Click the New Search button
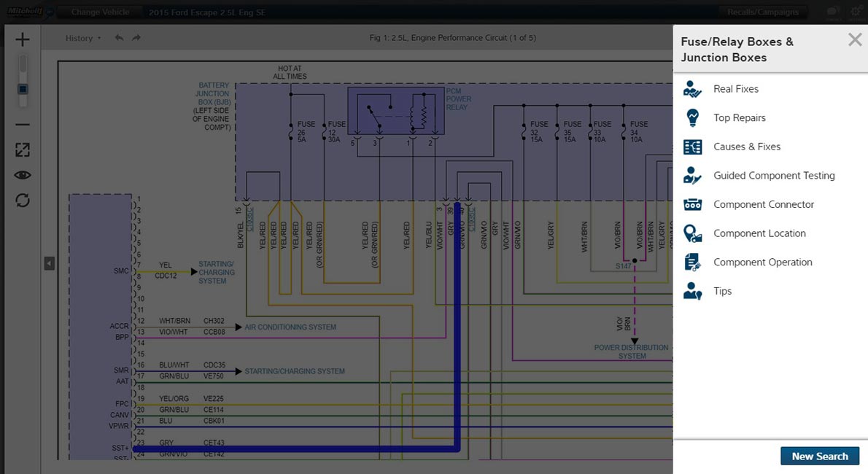The height and width of the screenshot is (474, 868). tap(820, 456)
